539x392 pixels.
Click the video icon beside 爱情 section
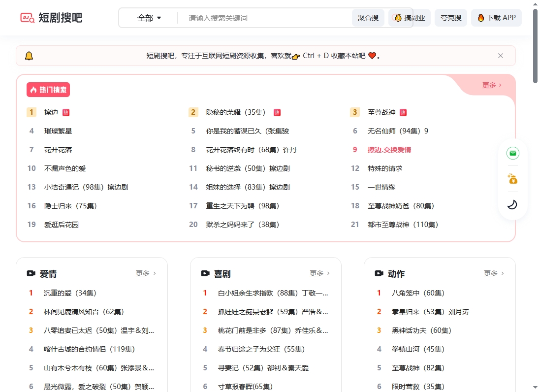[x=31, y=273]
